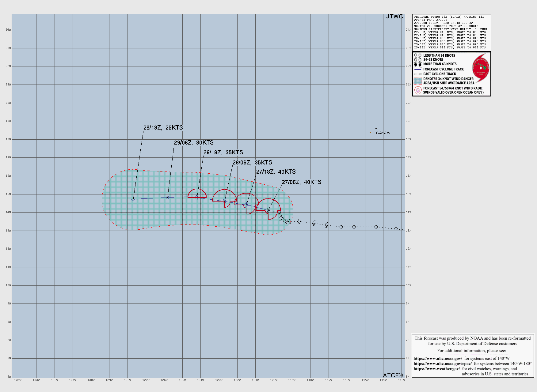Viewport: 537px width, 392px height.
Task: Select the 28/06Z forecast position marker
Action: [x=224, y=201]
